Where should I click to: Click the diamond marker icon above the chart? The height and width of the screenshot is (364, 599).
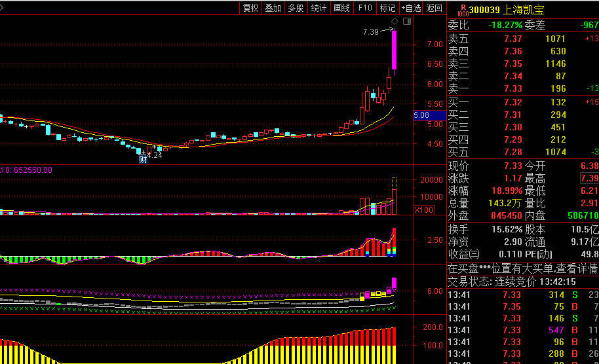click(x=395, y=22)
